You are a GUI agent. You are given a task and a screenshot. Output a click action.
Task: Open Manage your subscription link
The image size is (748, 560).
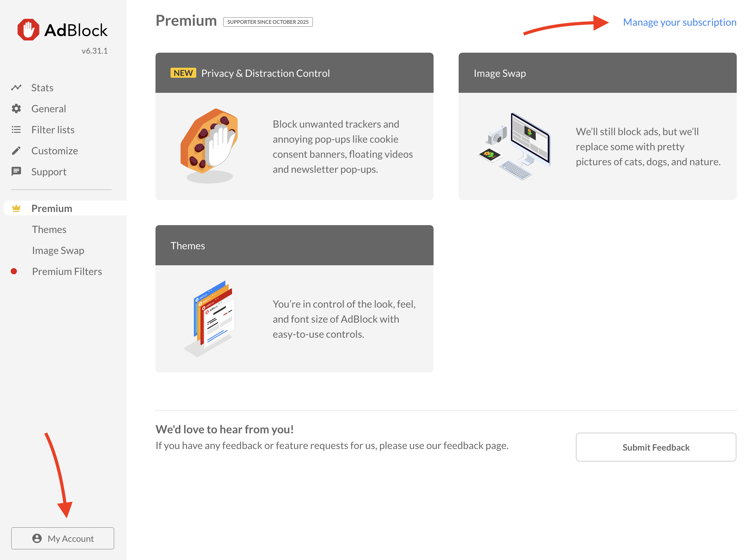coord(679,22)
